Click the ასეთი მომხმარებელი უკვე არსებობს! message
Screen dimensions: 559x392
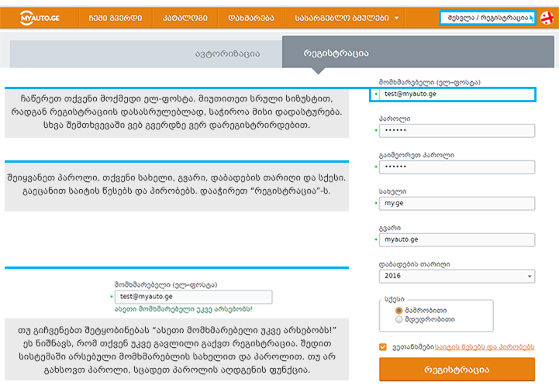[183, 309]
